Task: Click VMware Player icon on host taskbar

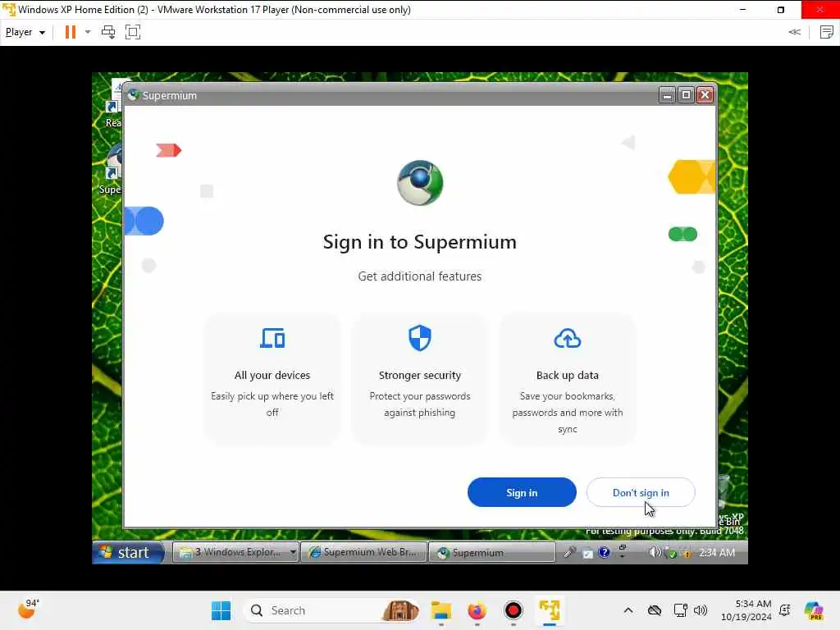Action: click(550, 610)
